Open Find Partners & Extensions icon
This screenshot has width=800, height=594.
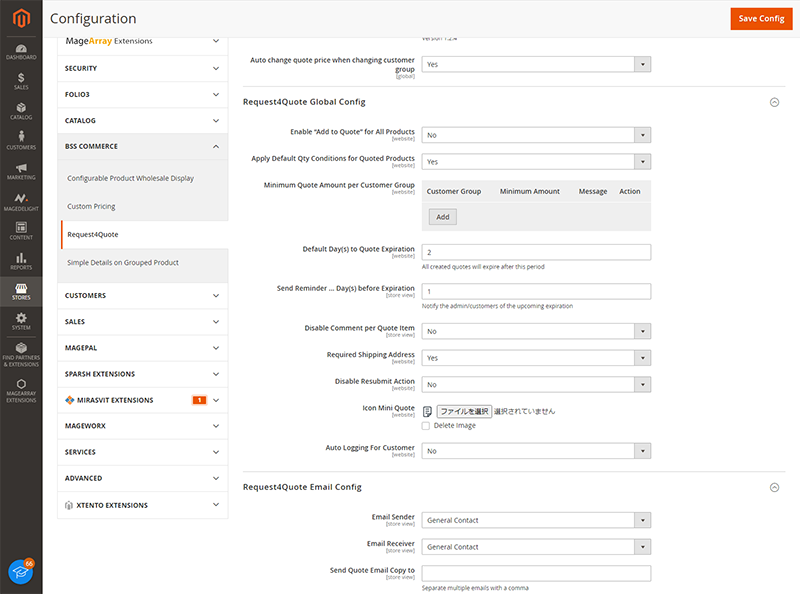tap(21, 355)
